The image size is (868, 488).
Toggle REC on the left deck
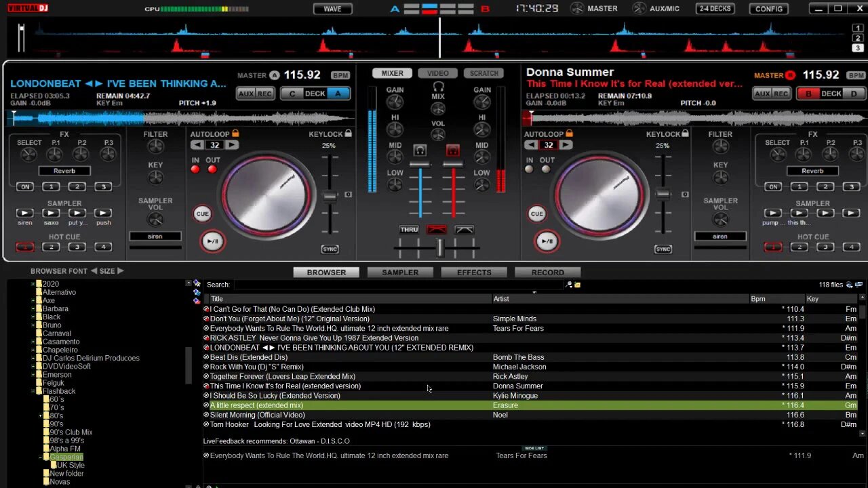[264, 94]
